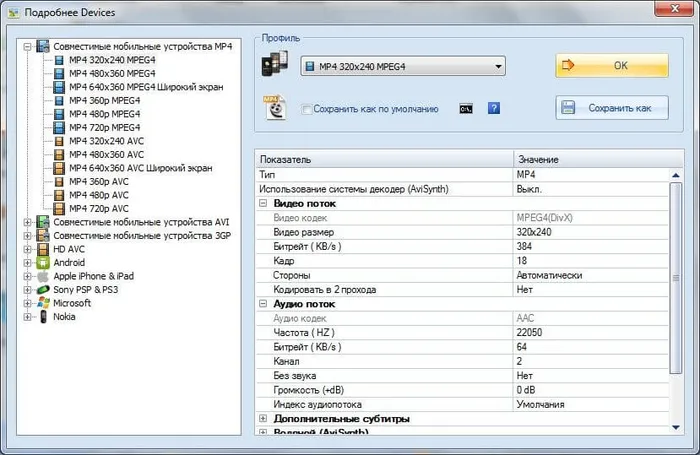Click the Nokia phone icon
The height and width of the screenshot is (455, 700).
[43, 317]
